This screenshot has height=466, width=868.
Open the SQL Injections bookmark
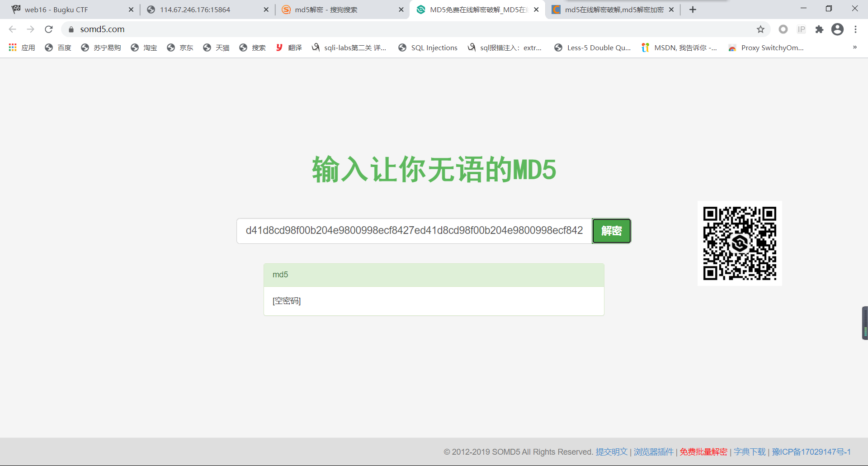[428, 48]
